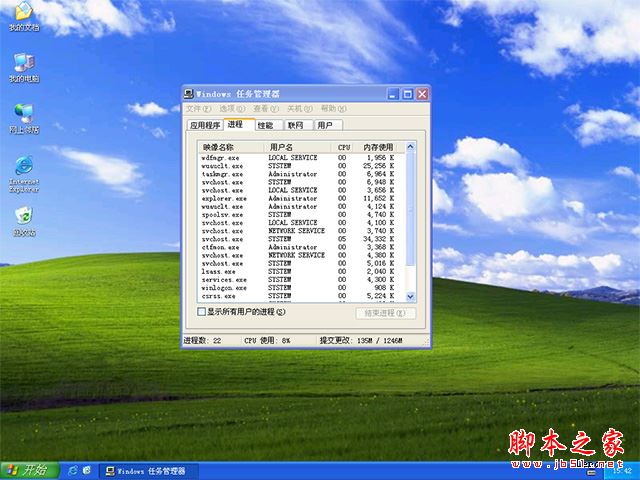Launch Internet Explorer from desktop
Viewport: 640px width, 480px height.
pyautogui.click(x=24, y=174)
